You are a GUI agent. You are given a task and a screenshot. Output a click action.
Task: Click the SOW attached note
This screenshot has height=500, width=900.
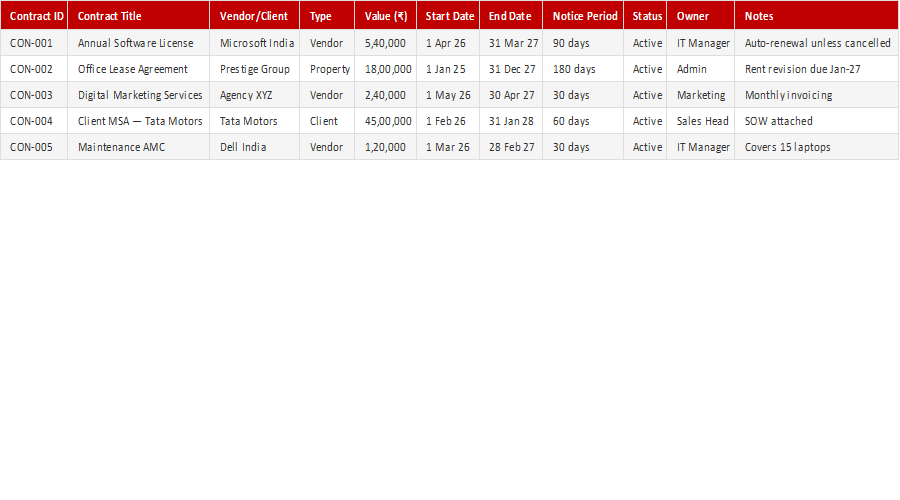[x=816, y=121]
